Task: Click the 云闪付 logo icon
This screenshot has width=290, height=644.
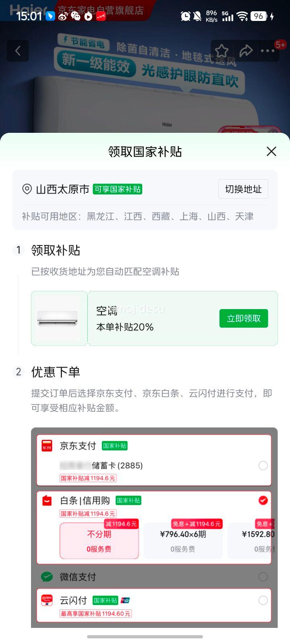Action: click(x=47, y=600)
